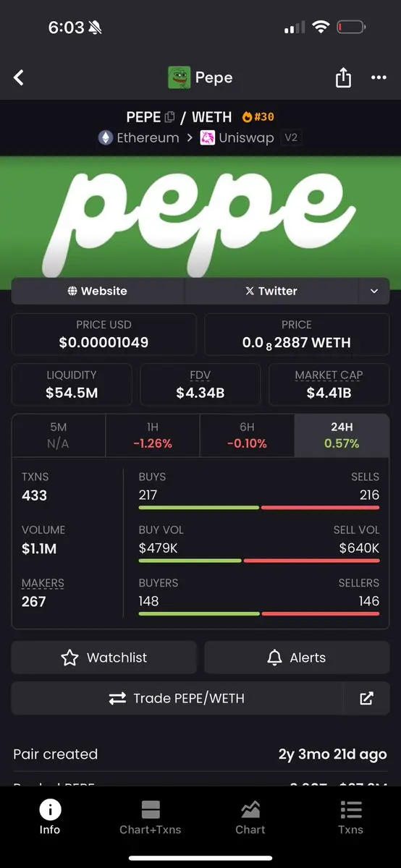Open the share icon in header
The width and height of the screenshot is (401, 868).
[343, 77]
